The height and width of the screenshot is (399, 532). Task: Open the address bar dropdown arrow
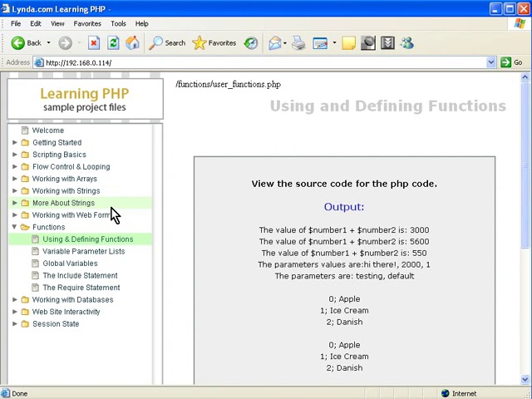[491, 62]
